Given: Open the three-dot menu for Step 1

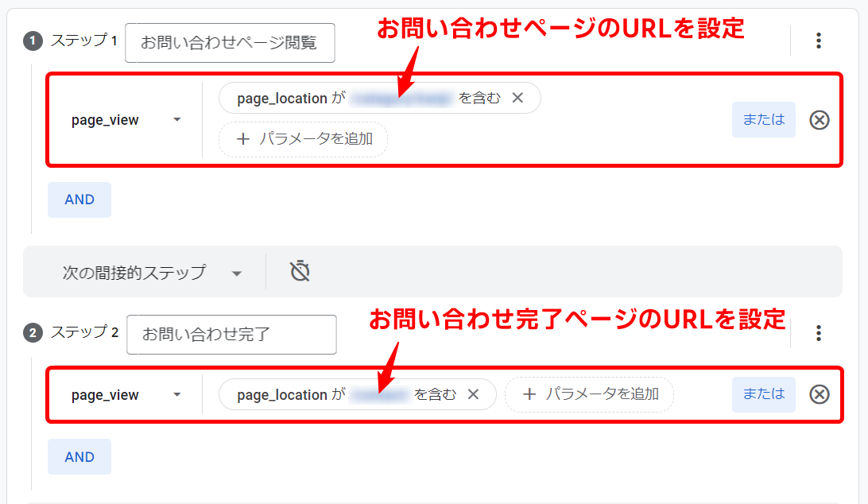Looking at the screenshot, I should 819,41.
